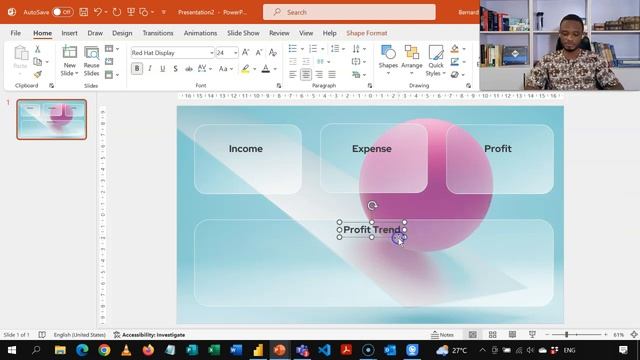The width and height of the screenshot is (640, 360).
Task: Open the Bullets list dropdown arrow
Action: (302, 49)
